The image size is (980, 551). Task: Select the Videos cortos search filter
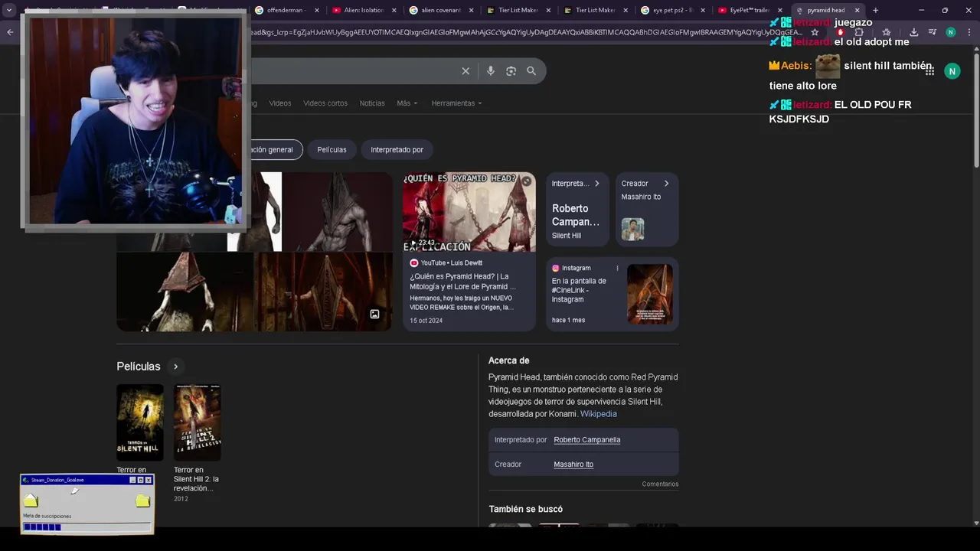point(325,103)
